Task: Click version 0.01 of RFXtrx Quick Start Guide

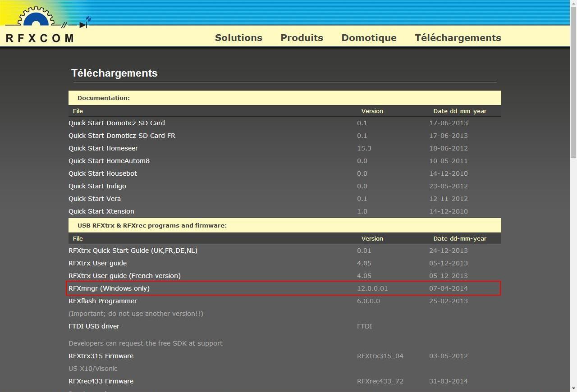Action: coord(364,251)
